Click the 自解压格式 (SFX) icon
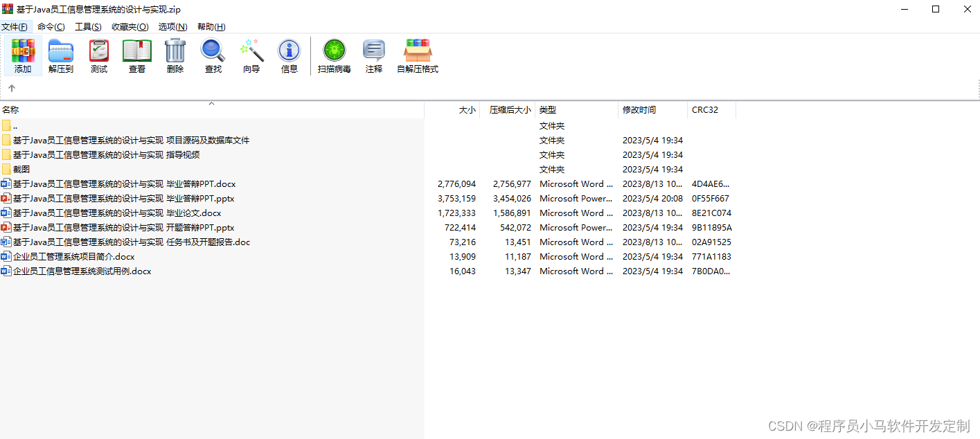 point(417,55)
